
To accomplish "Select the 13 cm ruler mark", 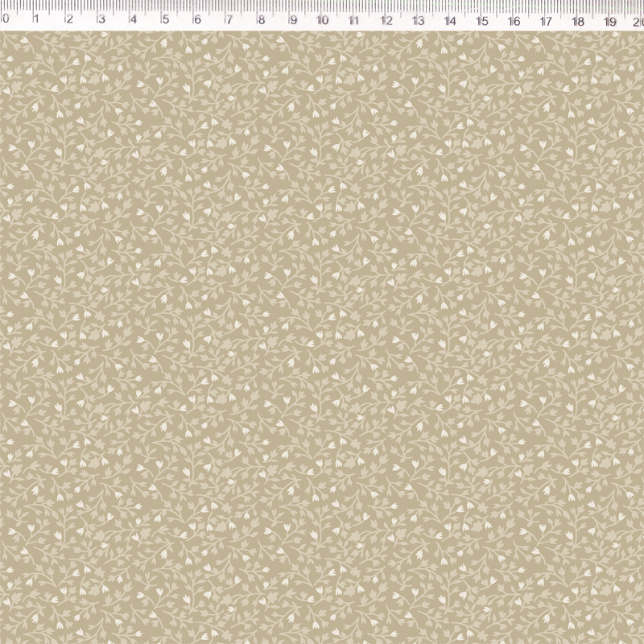I will [418, 20].
